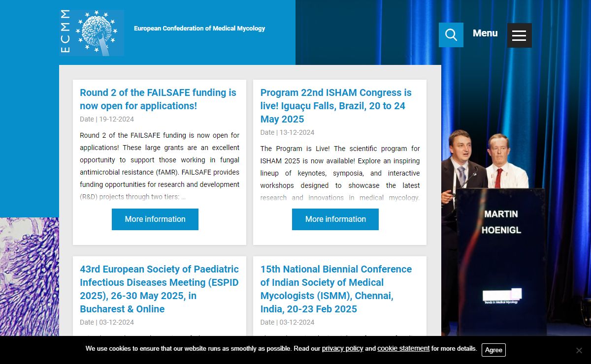Open the search magnifier button
Image resolution: width=591 pixels, height=364 pixels.
451,35
